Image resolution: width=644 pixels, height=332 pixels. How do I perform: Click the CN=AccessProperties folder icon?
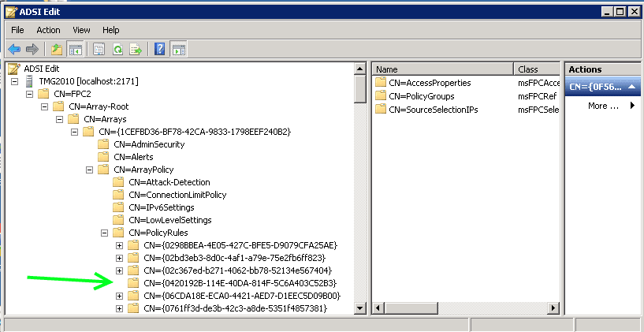pos(381,83)
